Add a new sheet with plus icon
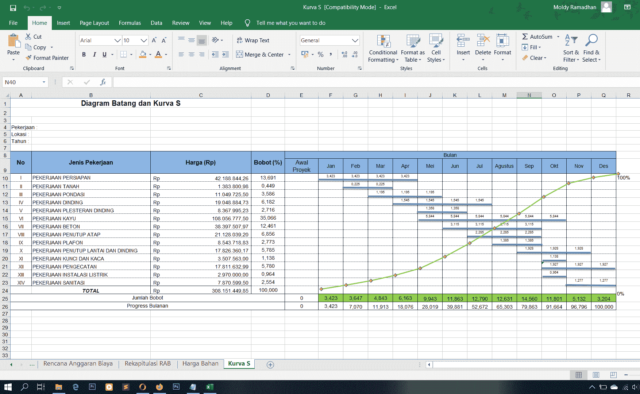 point(270,365)
